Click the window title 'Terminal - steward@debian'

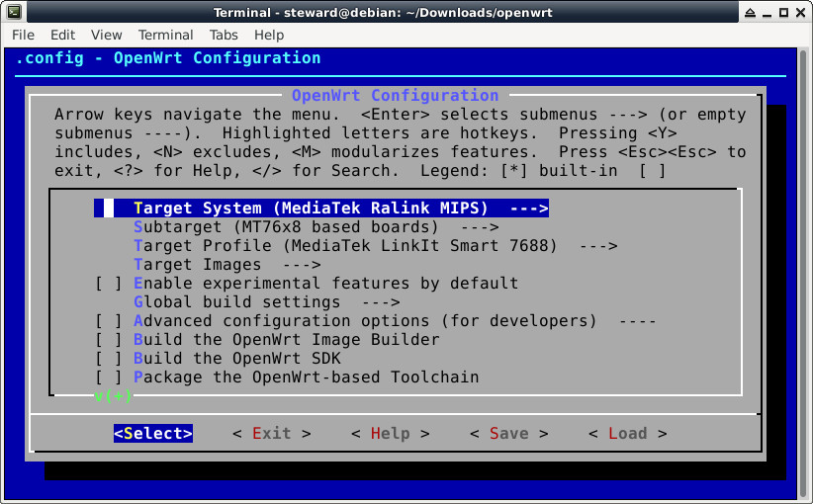coord(383,13)
